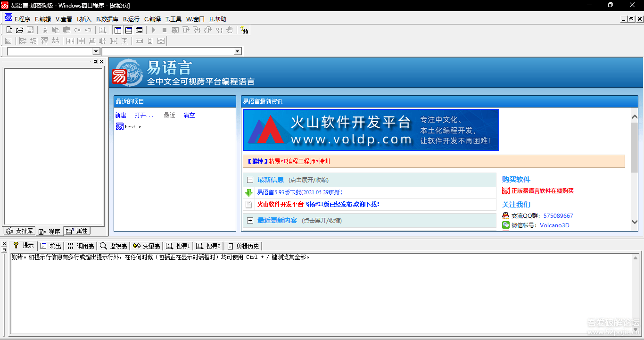Open the I.插入 menu
Image resolution: width=644 pixels, height=340 pixels.
click(84, 19)
